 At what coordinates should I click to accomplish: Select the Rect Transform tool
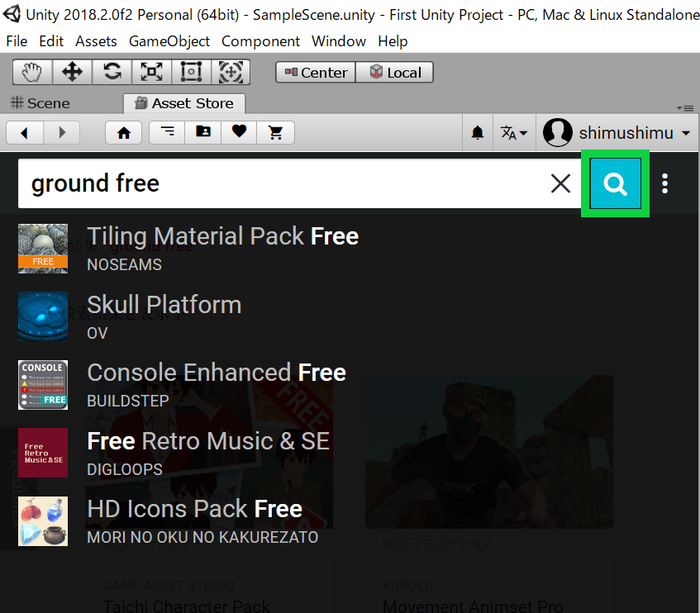pos(191,73)
